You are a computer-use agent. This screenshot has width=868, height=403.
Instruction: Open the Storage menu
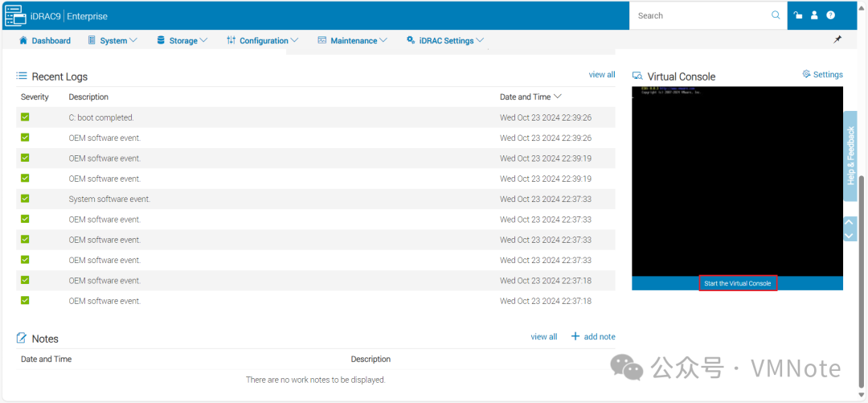tap(182, 40)
